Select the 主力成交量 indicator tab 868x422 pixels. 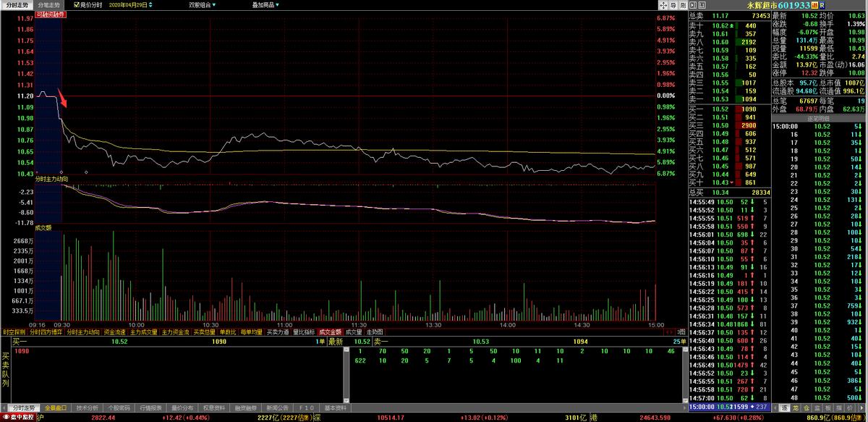144,332
